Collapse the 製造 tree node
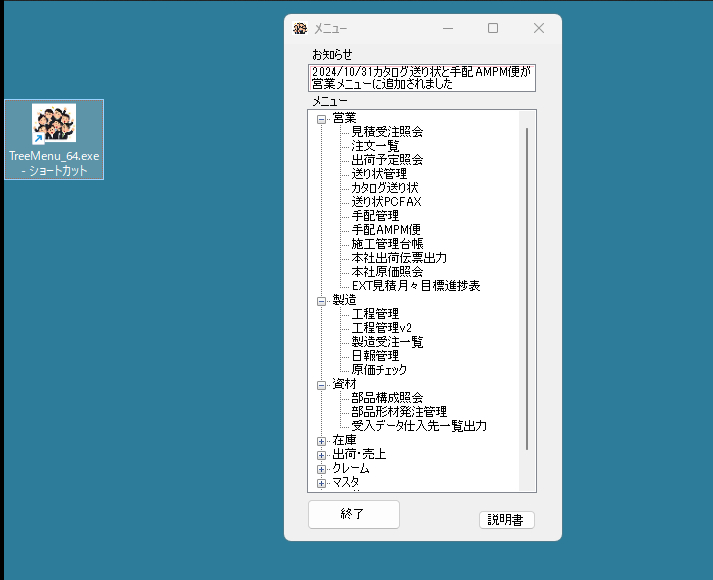713x580 pixels. [322, 300]
